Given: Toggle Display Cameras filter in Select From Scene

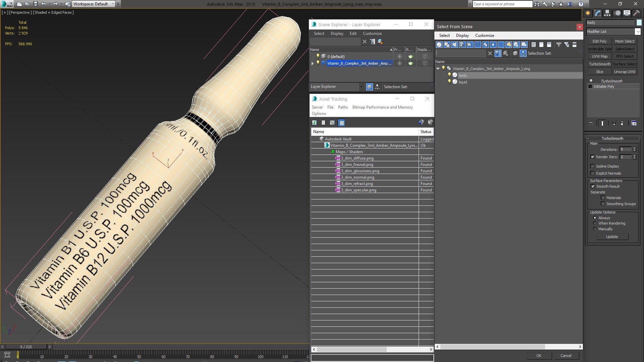Looking at the screenshot, I should 462,45.
